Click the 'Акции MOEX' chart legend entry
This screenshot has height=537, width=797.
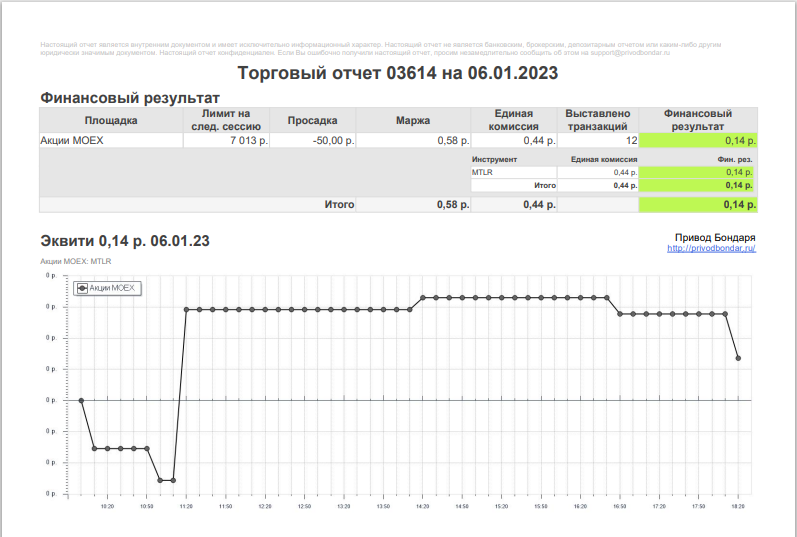click(107, 288)
